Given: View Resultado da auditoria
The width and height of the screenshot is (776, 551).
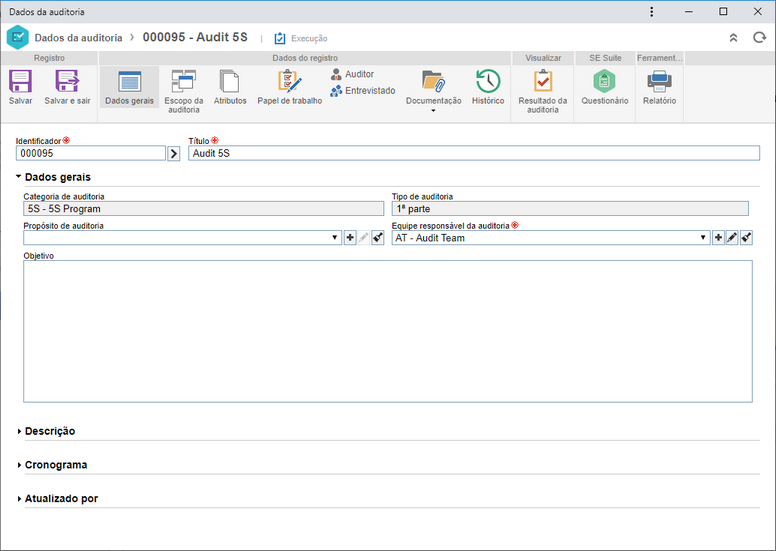Looking at the screenshot, I should 542,91.
